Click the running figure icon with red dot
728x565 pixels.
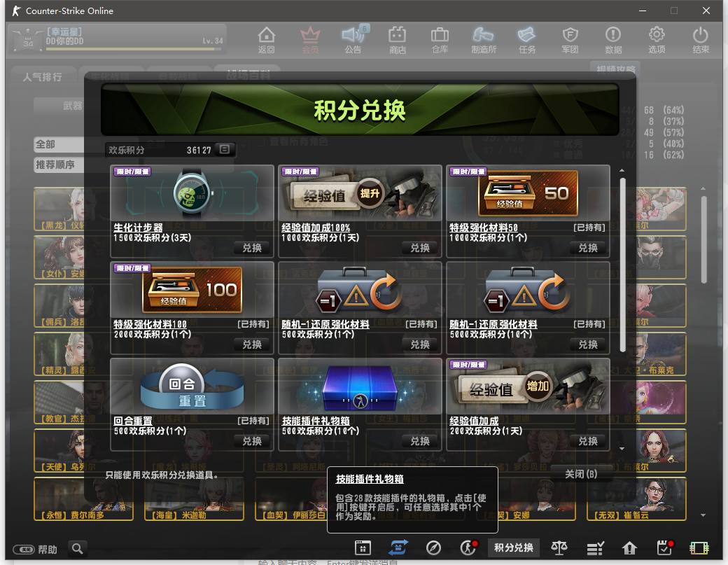tap(468, 548)
